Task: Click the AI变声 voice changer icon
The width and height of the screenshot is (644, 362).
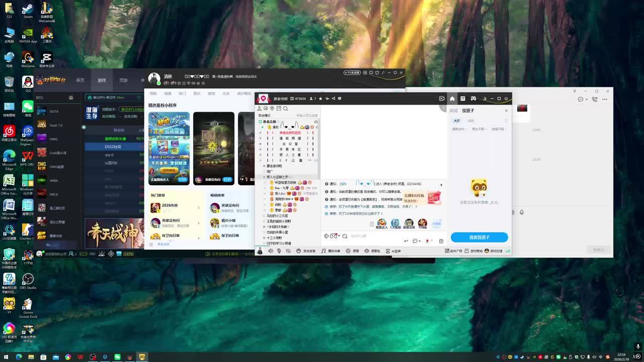Action: 393,251
